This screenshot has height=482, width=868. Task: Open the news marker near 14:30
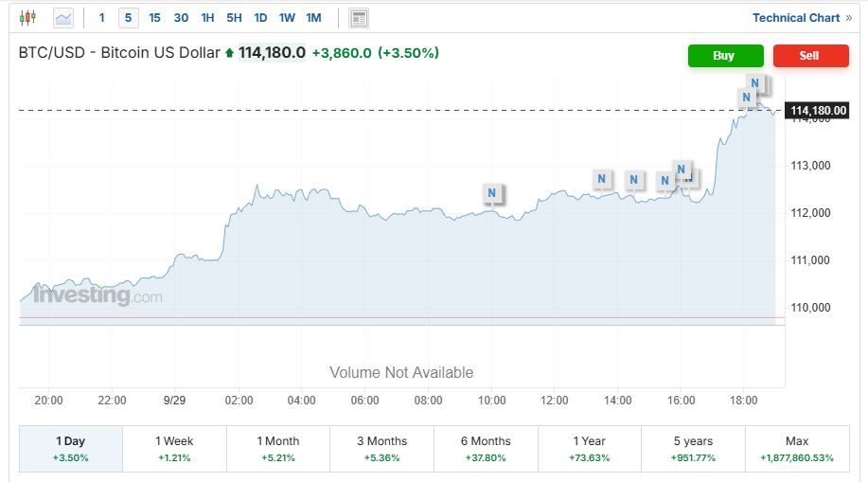coord(634,180)
